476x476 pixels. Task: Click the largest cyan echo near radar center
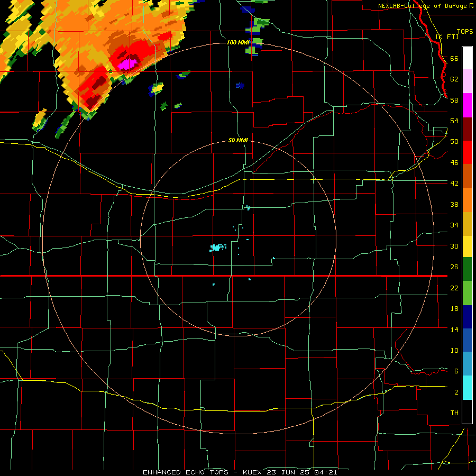coord(217,248)
